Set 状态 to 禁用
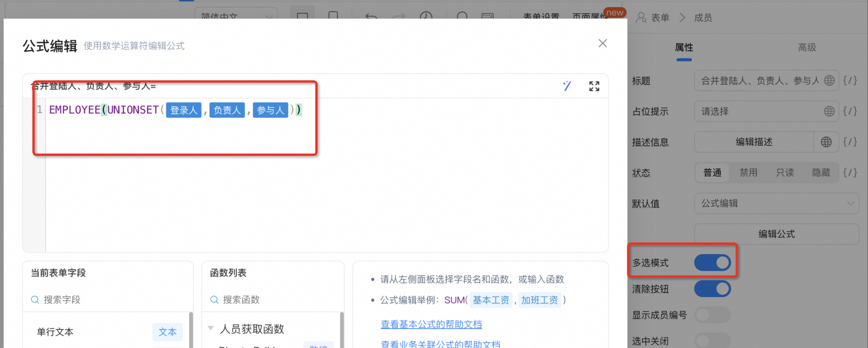Image resolution: width=868 pixels, height=348 pixels. pos(749,173)
